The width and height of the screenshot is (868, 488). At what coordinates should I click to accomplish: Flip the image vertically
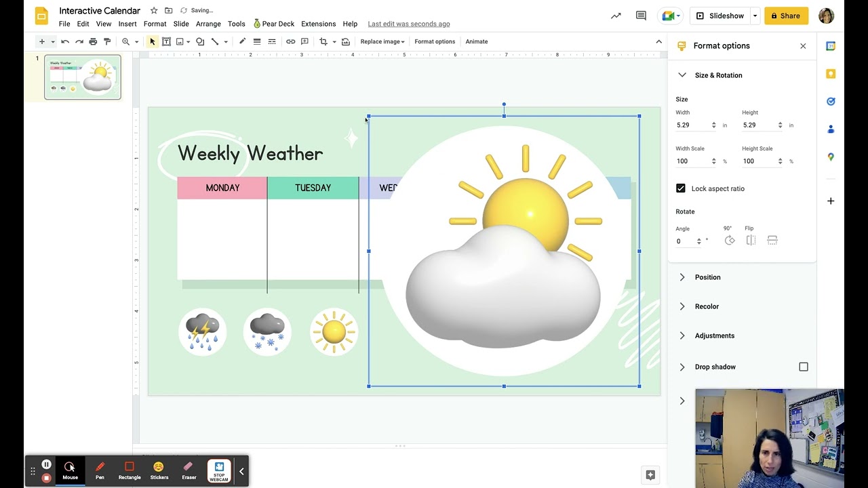(x=772, y=241)
